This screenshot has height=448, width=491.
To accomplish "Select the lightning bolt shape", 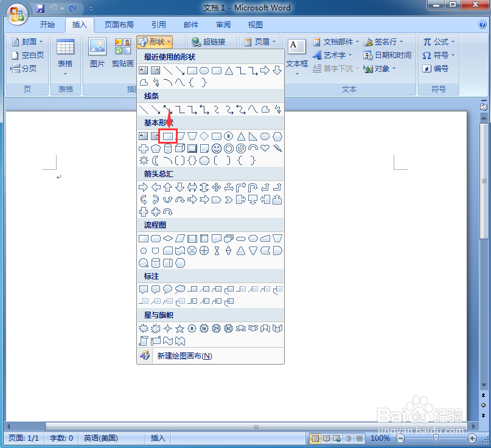I will [277, 148].
